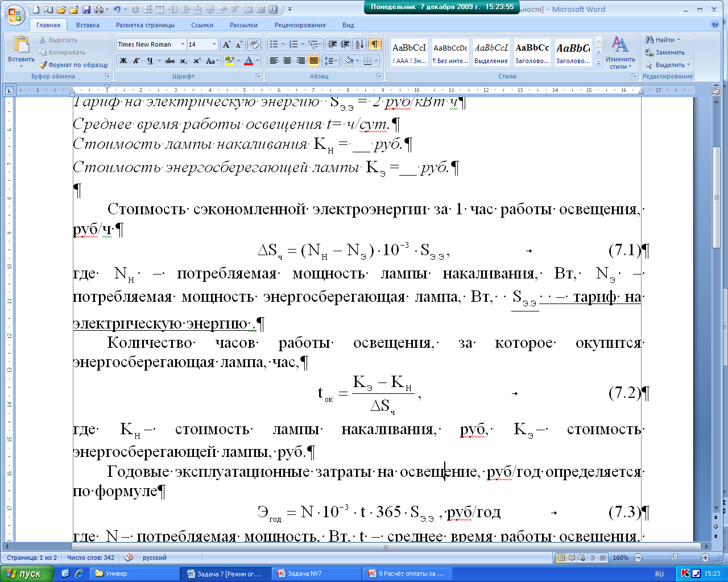Click the Paste (Вставить) clipboard icon
728x582 pixels.
click(x=21, y=46)
